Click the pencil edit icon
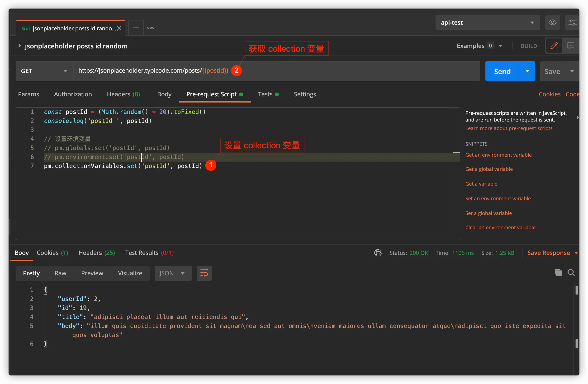This screenshot has height=384, width=588. pos(554,46)
